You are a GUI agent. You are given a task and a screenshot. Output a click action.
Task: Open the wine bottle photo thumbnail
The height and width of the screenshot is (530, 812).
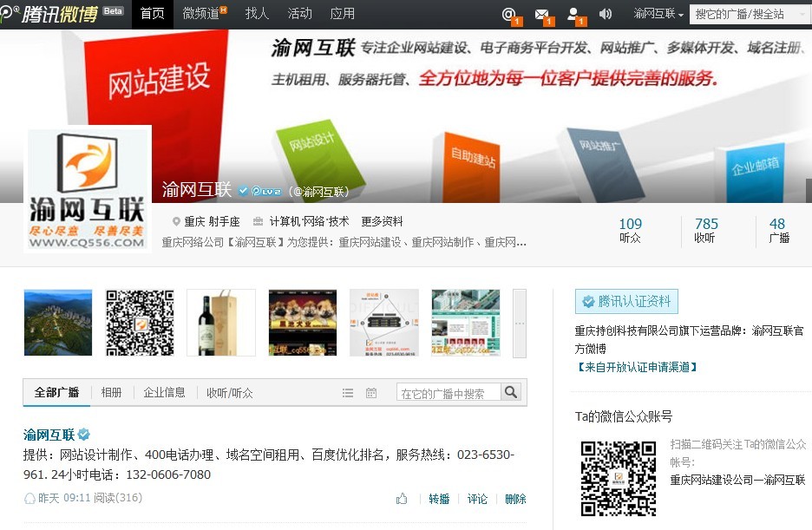[x=220, y=323]
